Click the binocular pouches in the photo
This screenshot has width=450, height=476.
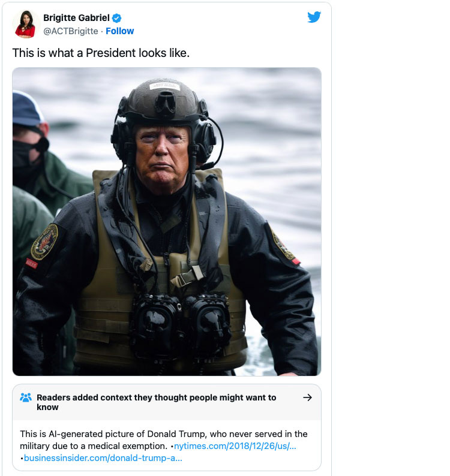181,324
